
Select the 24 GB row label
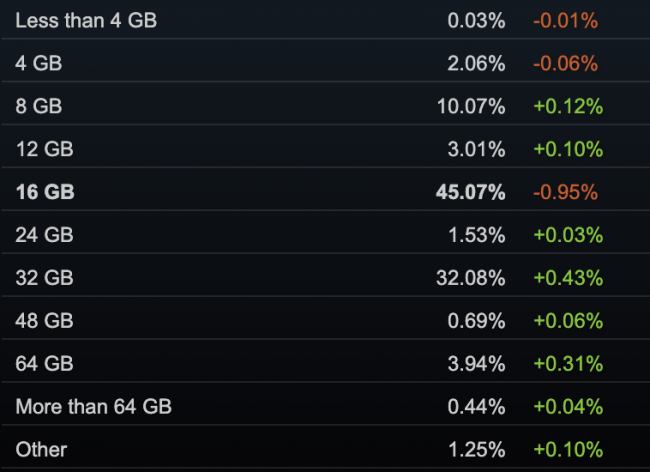[x=44, y=235]
